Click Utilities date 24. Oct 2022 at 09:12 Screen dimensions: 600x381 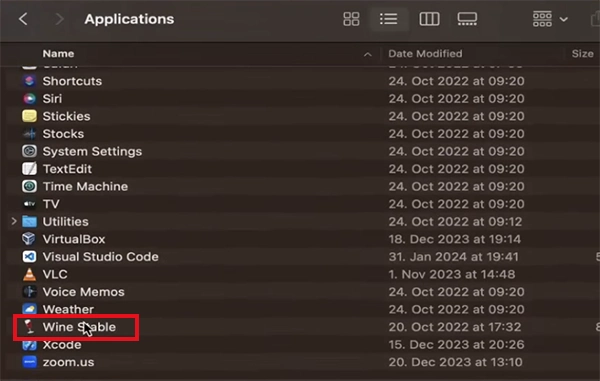point(455,221)
